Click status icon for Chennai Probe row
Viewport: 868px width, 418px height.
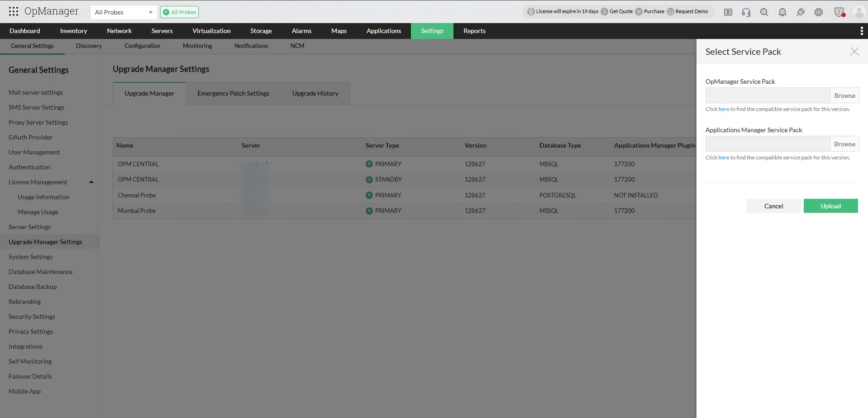369,195
